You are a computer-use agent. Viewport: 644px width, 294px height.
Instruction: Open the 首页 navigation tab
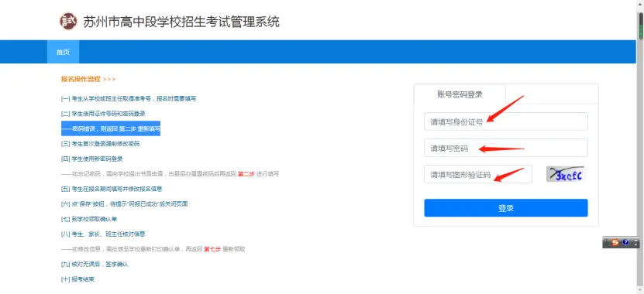pyautogui.click(x=63, y=52)
